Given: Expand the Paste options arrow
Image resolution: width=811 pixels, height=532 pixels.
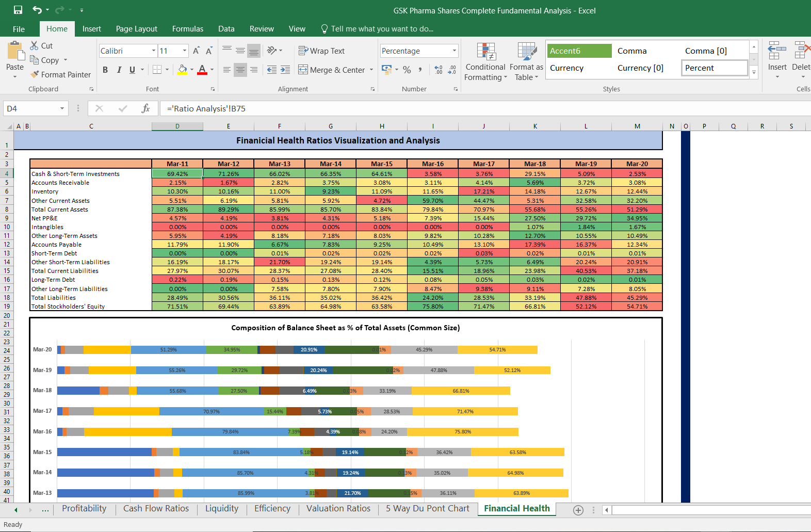Looking at the screenshot, I should click(x=15, y=76).
